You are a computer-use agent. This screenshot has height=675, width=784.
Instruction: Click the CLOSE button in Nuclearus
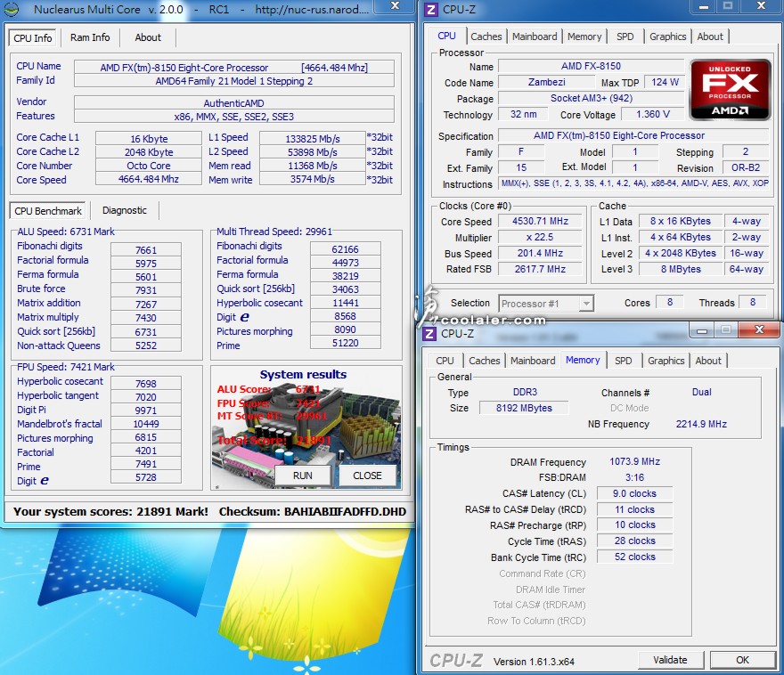(367, 476)
